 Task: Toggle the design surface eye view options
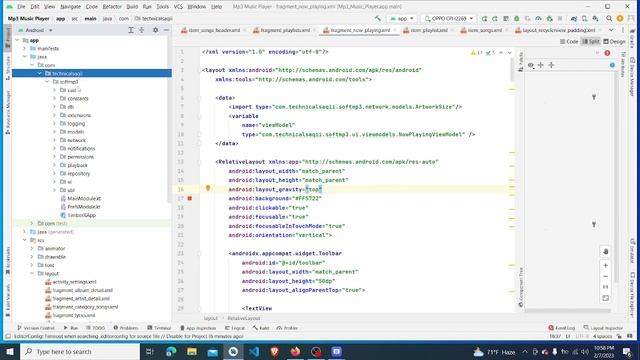[531, 65]
